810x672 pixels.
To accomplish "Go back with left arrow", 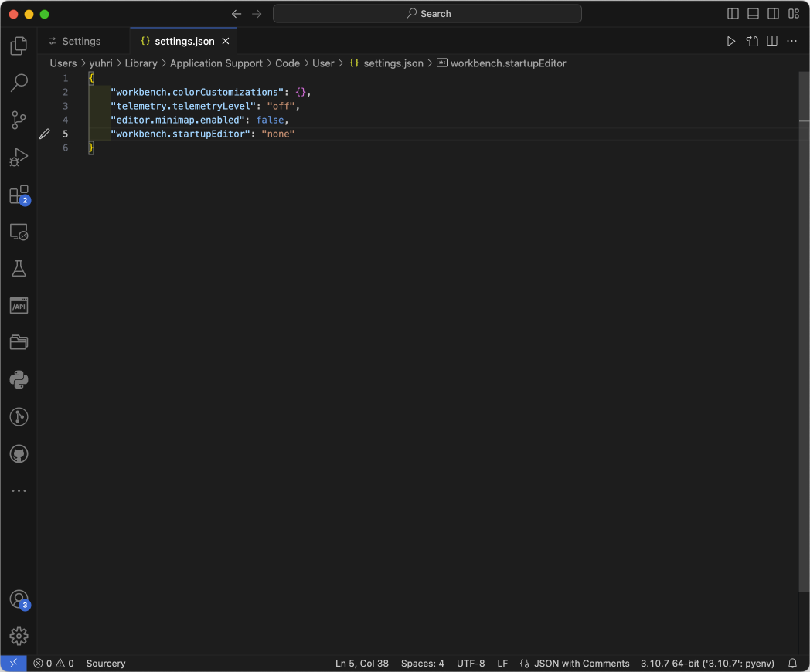I will [237, 14].
